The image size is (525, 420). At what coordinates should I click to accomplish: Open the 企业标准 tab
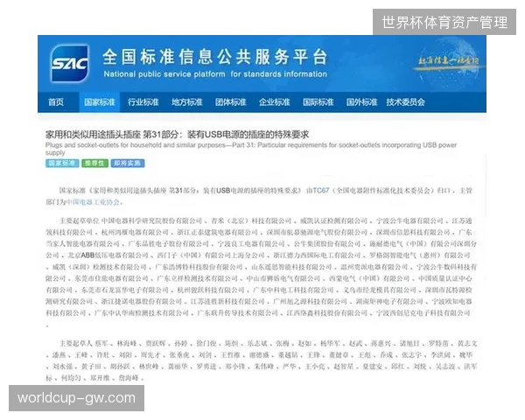tap(274, 102)
